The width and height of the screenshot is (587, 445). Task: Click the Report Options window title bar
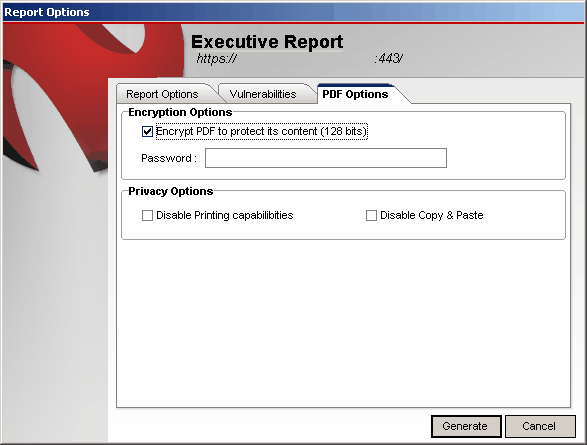point(294,12)
